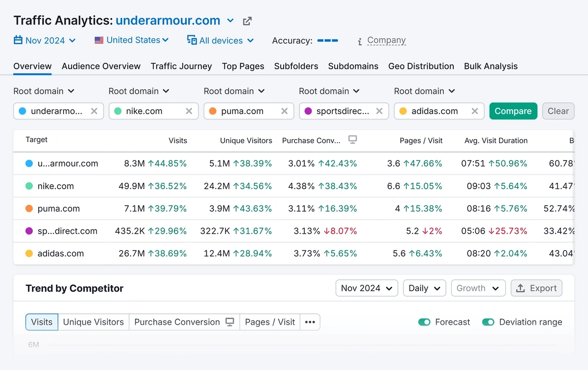588x370 pixels.
Task: Click the 07:51 duration value for underarmour
Action: click(473, 164)
